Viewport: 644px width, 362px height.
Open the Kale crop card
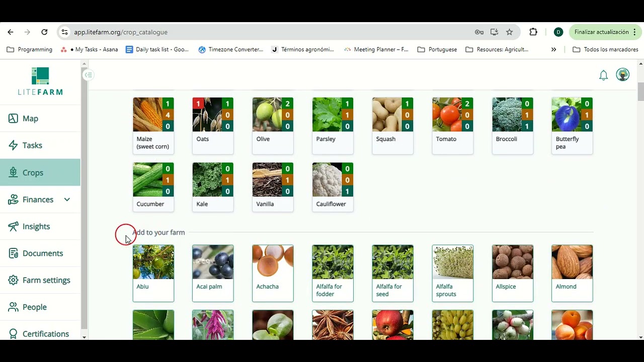pyautogui.click(x=213, y=187)
